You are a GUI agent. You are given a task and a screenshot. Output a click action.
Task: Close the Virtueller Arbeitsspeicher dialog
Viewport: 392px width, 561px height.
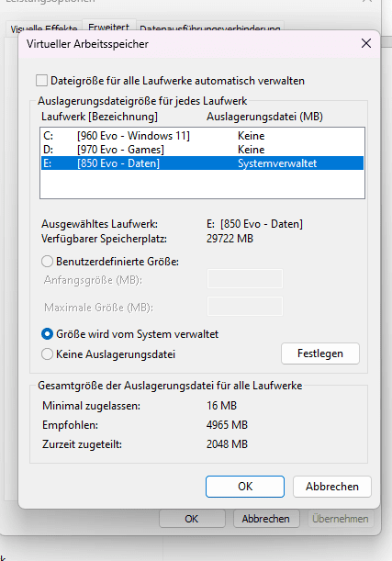tap(366, 44)
